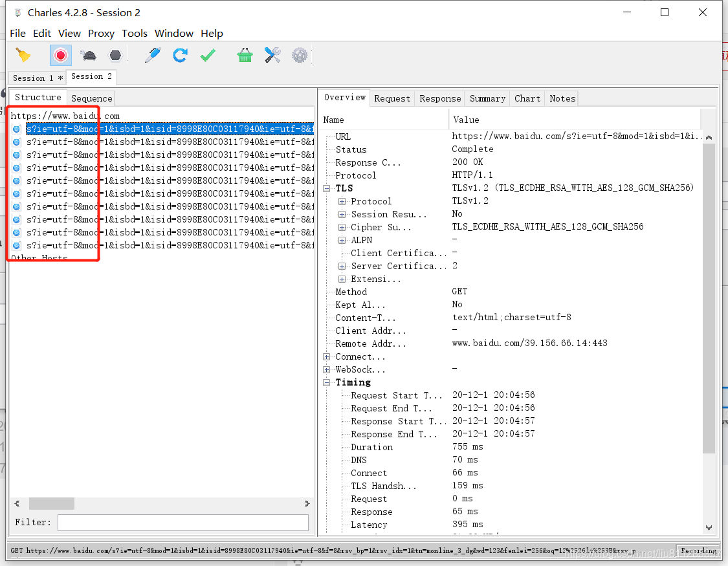Click the Name column header
The height and width of the screenshot is (566, 728).
383,120
